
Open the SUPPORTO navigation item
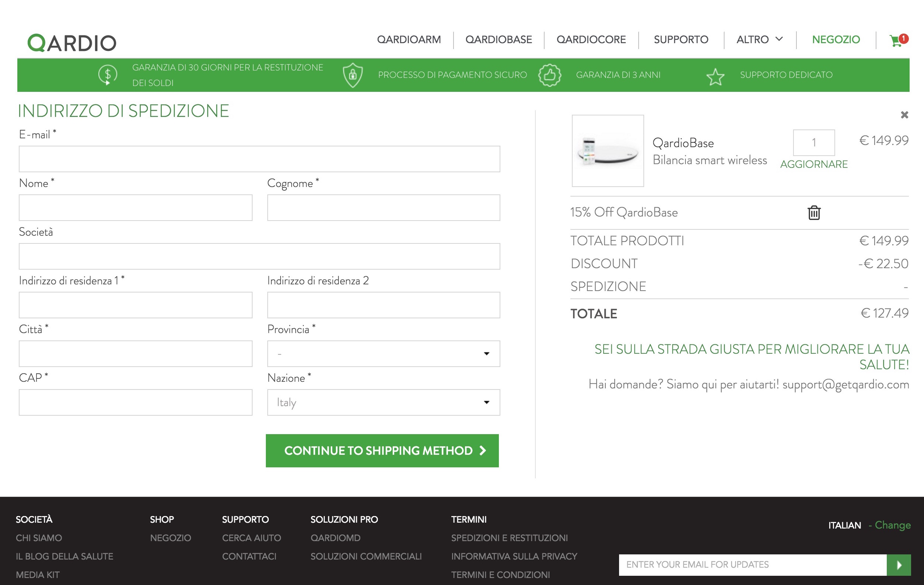point(681,39)
